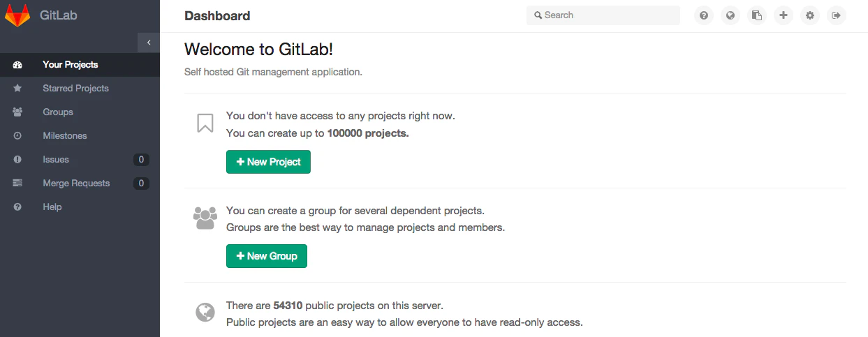Click the star icon beside Starred Projects
868x337 pixels.
click(x=17, y=88)
